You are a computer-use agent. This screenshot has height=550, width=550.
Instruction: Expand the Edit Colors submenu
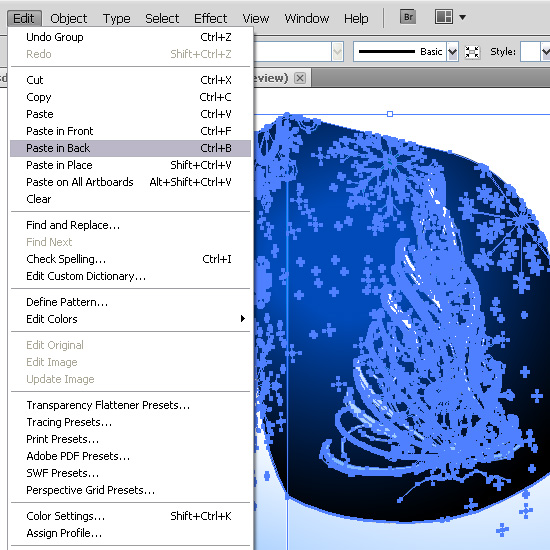(x=130, y=319)
